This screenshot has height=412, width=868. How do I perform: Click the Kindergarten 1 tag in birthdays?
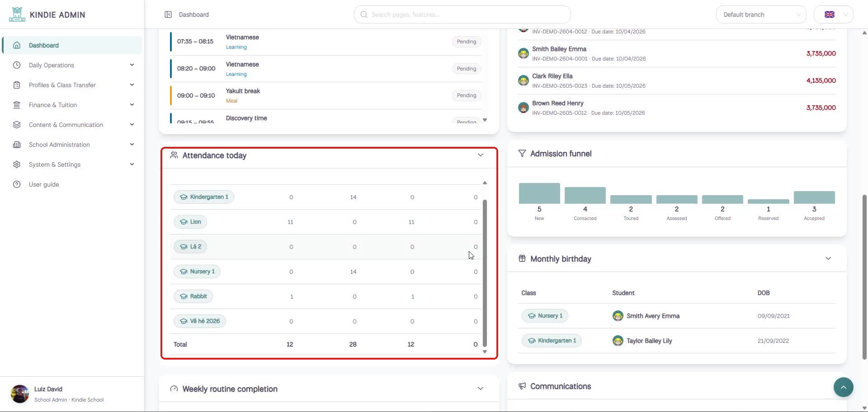coord(552,341)
